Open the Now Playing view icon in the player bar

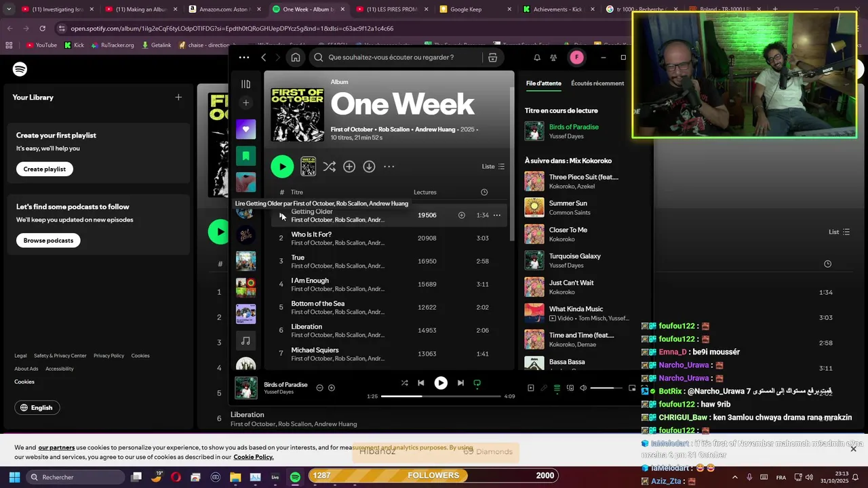[x=531, y=388]
